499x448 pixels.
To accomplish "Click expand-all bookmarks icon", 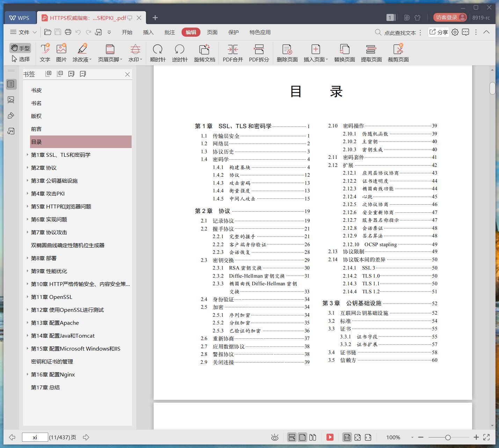I will pos(48,74).
